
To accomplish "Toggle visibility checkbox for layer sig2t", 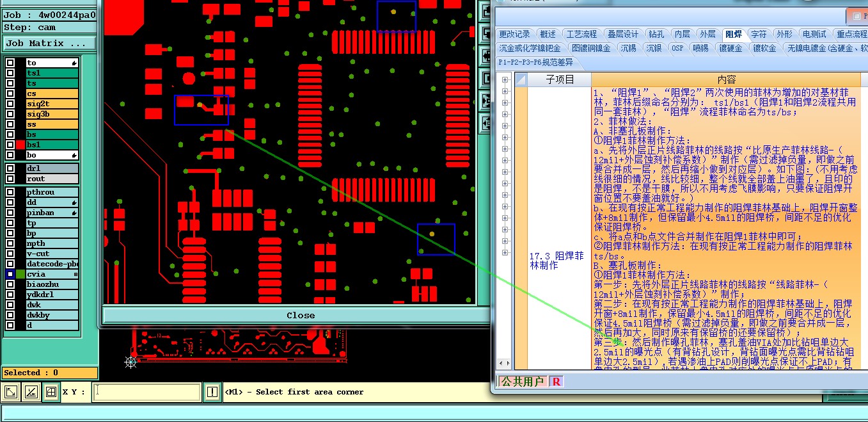I will 10,104.
